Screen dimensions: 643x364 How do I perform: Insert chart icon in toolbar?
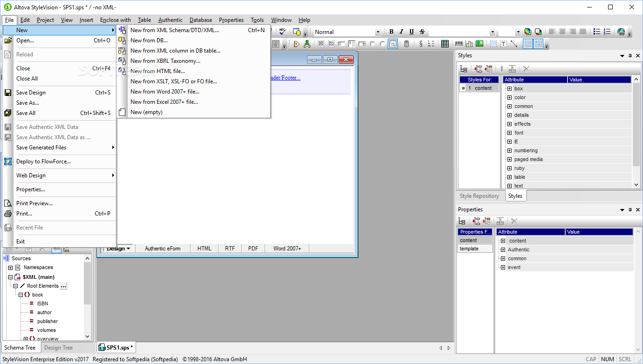click(469, 44)
